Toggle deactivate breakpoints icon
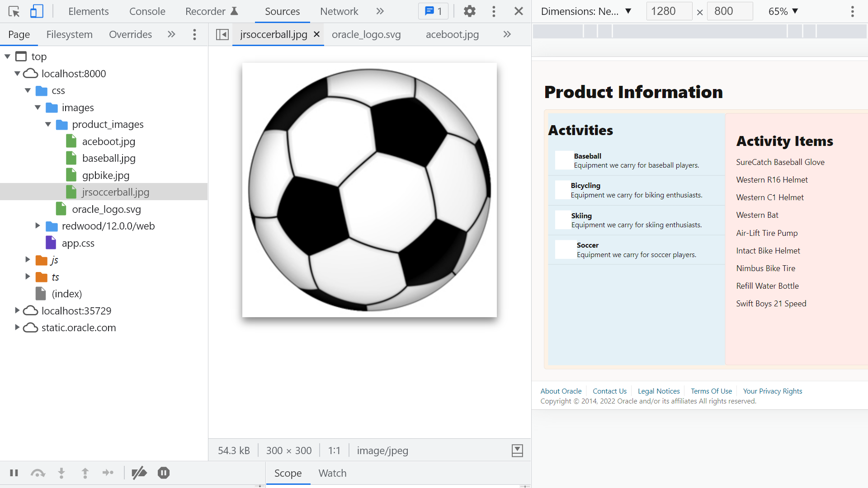868x488 pixels. [139, 473]
